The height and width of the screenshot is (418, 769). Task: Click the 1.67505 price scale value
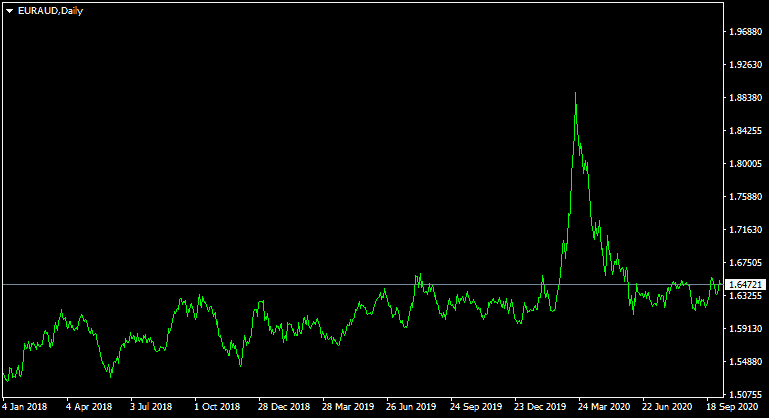point(745,263)
